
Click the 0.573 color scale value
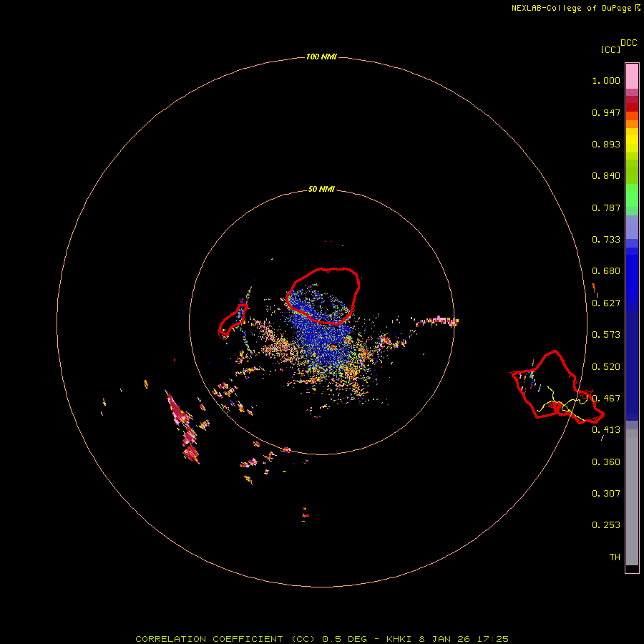[606, 335]
